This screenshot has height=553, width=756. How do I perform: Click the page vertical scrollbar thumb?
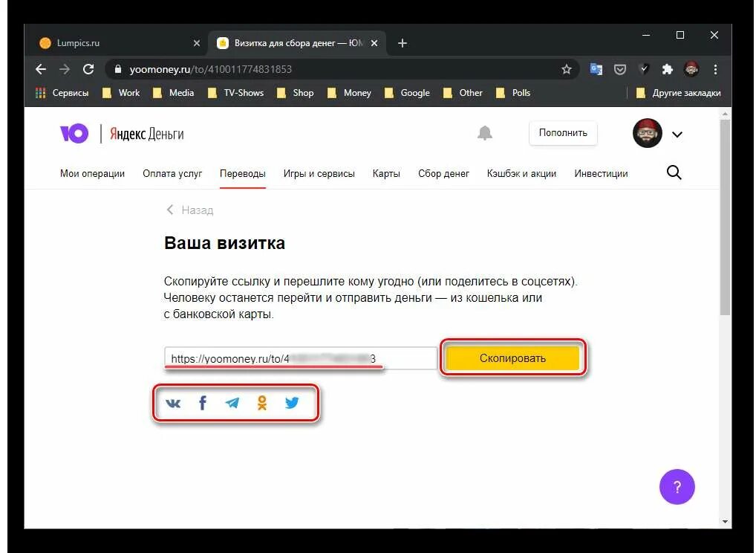point(725,217)
